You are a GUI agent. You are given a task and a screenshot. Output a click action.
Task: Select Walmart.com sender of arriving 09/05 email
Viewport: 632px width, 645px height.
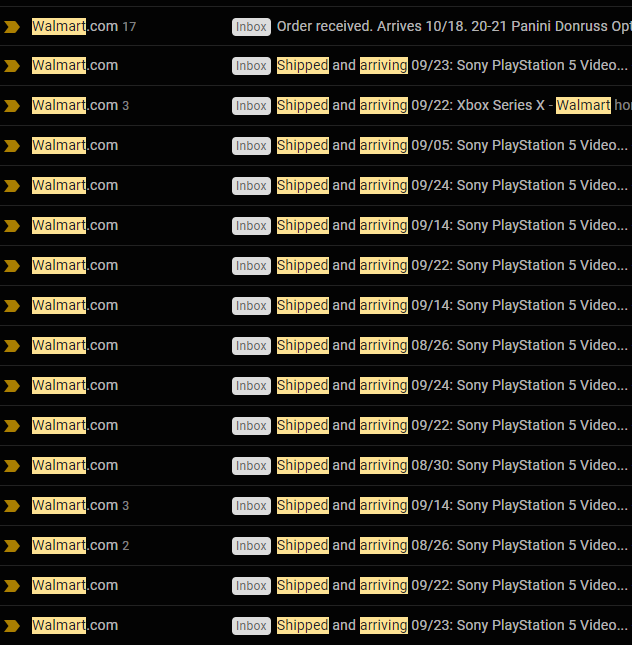[75, 145]
